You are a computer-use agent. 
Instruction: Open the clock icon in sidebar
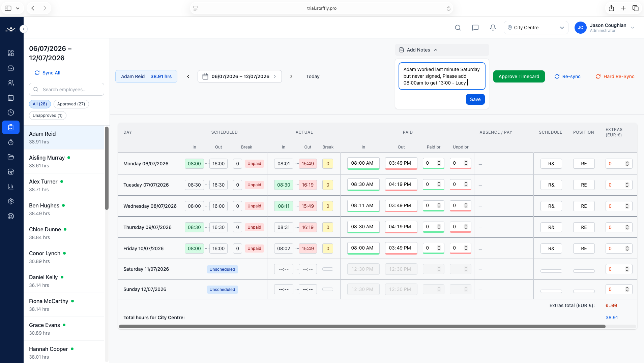(x=11, y=112)
